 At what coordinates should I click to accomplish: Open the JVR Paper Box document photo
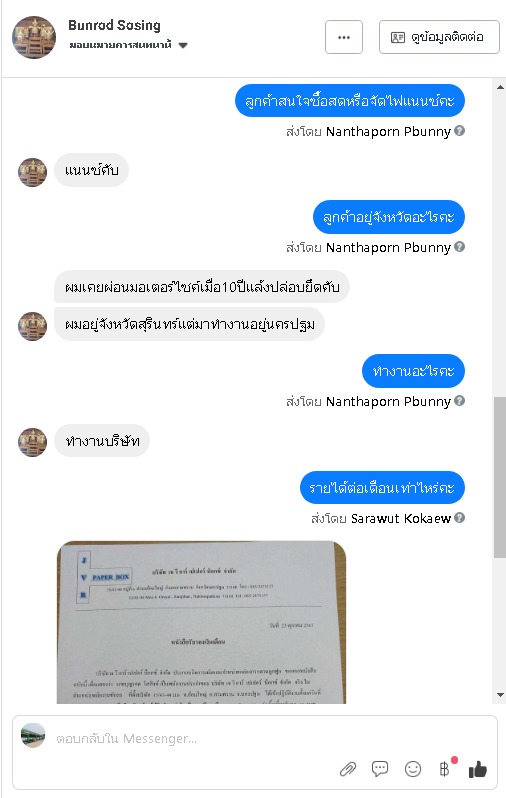[x=202, y=622]
